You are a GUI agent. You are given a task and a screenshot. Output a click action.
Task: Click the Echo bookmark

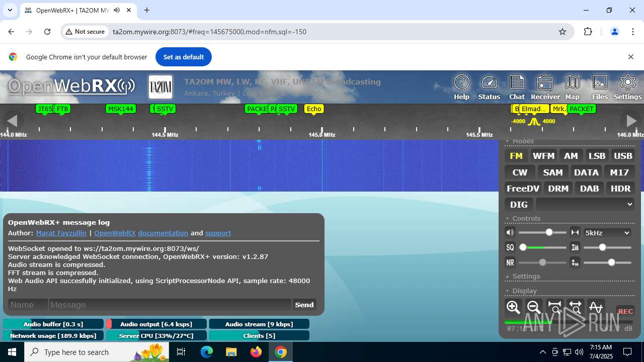coord(313,109)
